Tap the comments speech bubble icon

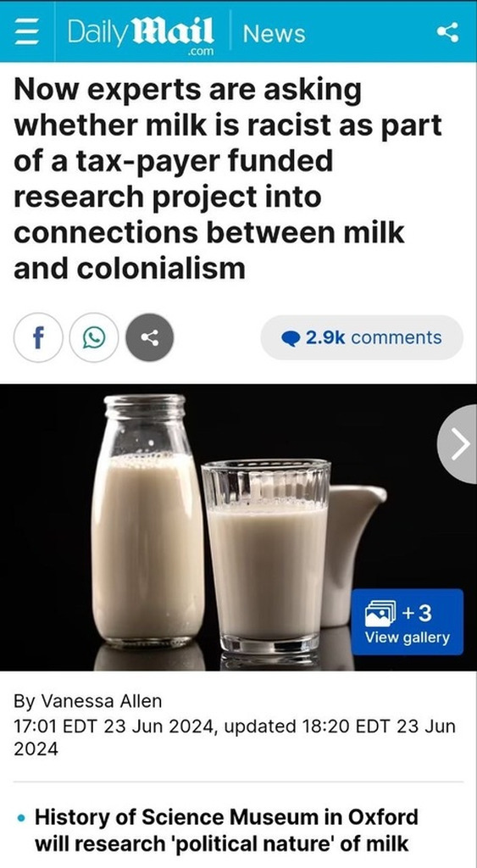[x=291, y=338]
